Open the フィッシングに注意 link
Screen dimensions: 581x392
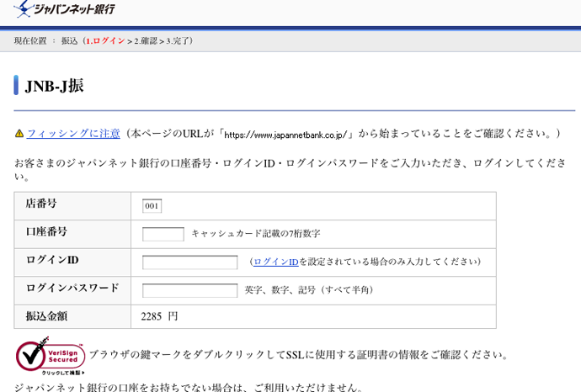click(x=73, y=133)
